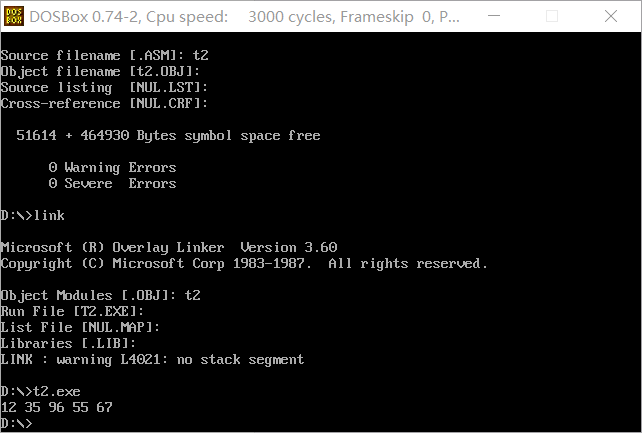Screen dimensions: 642x433
Task: Click the Microsoft Overlay Linker version line
Action: (168, 247)
